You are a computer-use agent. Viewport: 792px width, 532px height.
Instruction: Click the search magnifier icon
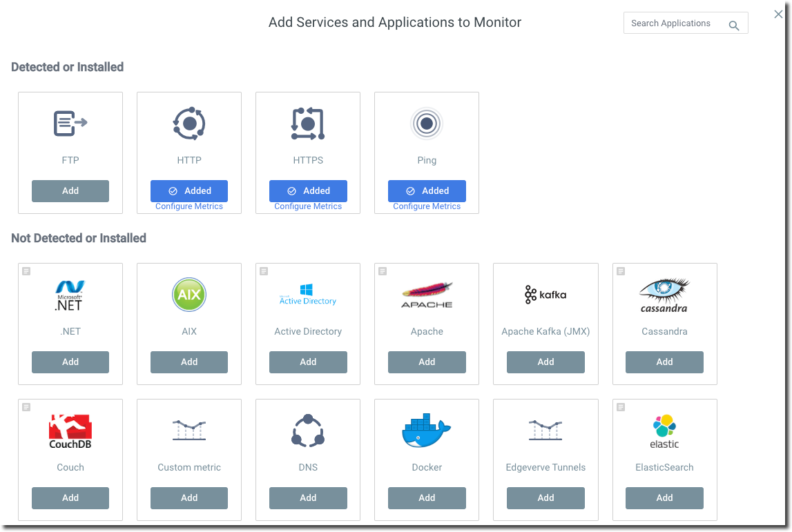[x=734, y=23]
